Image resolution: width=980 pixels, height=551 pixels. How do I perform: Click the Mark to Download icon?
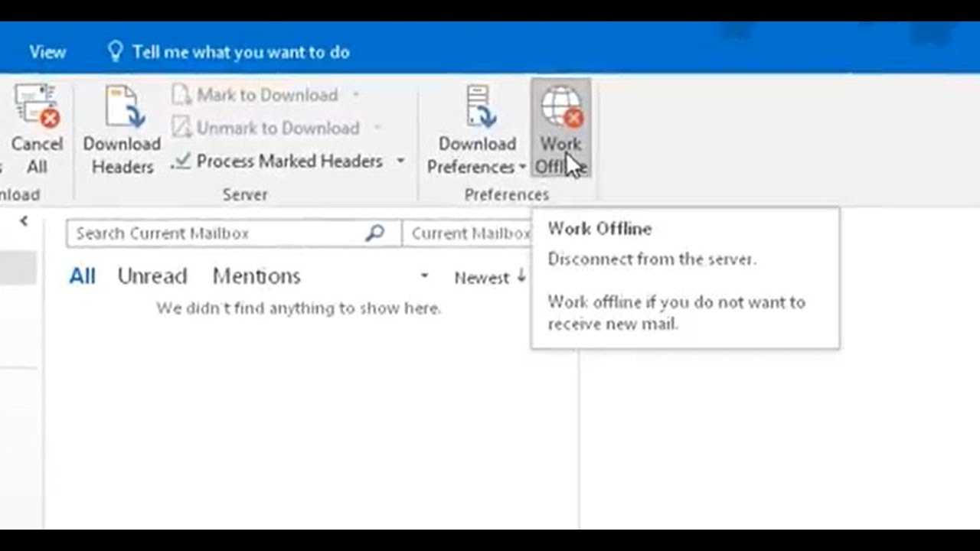181,95
